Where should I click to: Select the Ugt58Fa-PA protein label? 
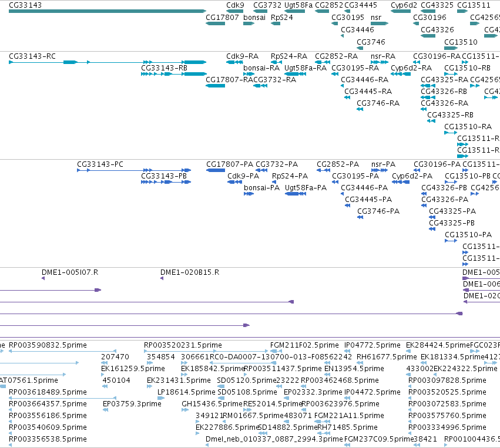tap(306, 188)
